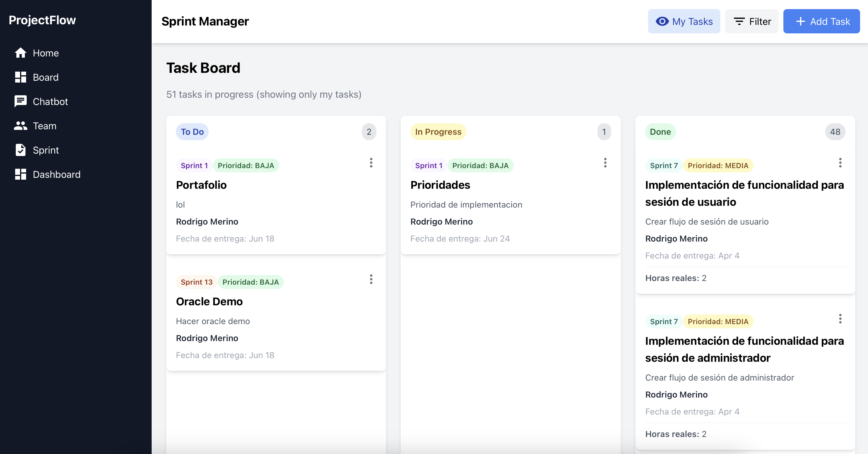Click the Sprint document-check icon
This screenshot has height=454, width=868.
[x=21, y=150]
